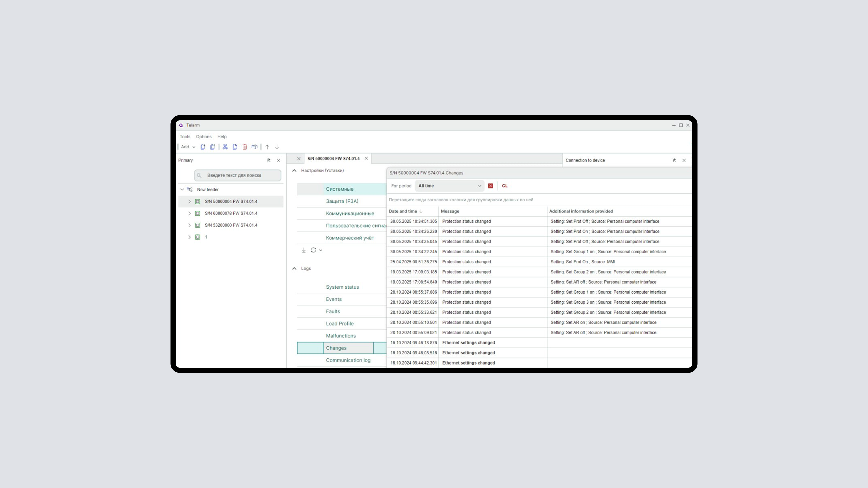Open the For period All time dropdown
The height and width of the screenshot is (488, 868).
pos(449,186)
